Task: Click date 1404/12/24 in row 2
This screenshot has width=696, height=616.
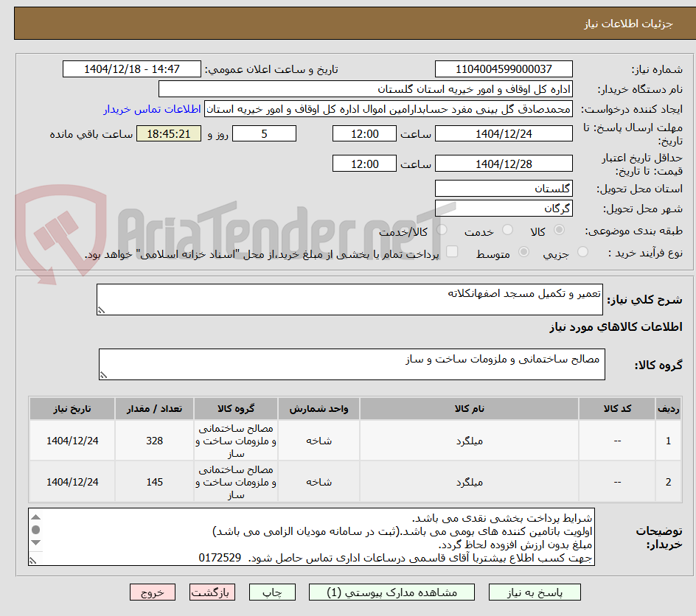Action: (72, 482)
